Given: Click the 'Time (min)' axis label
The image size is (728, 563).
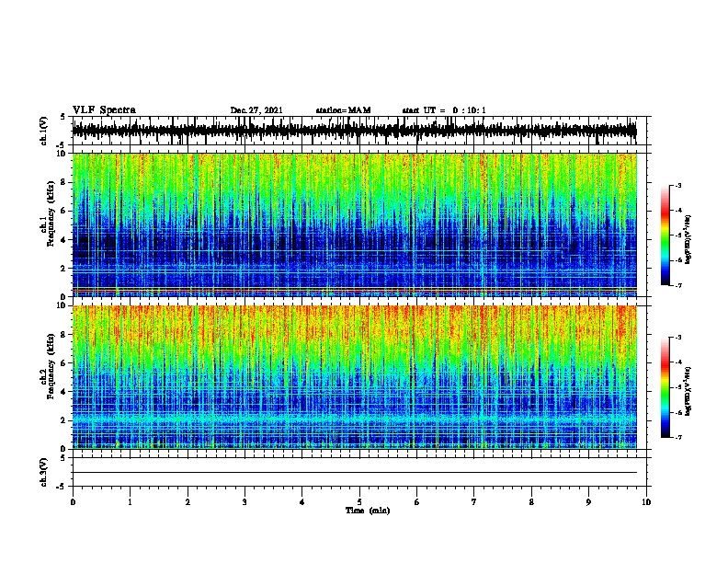Looking at the screenshot, I should click(x=368, y=511).
